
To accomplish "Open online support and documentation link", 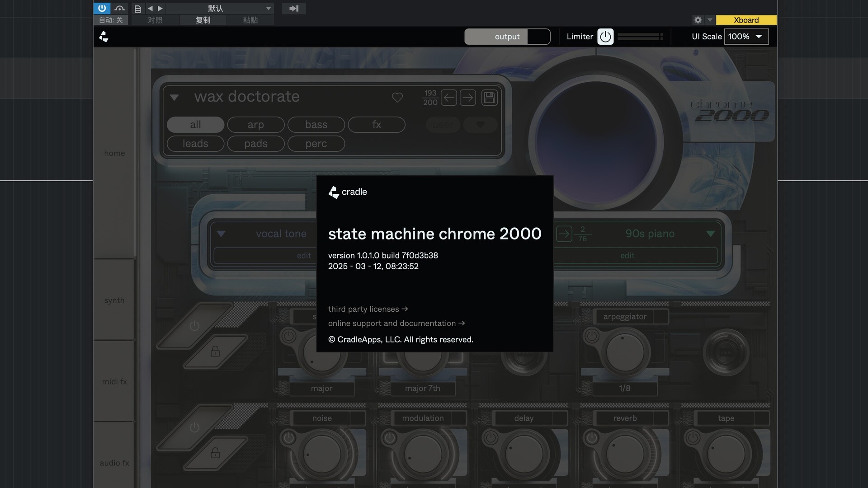I will pos(396,324).
